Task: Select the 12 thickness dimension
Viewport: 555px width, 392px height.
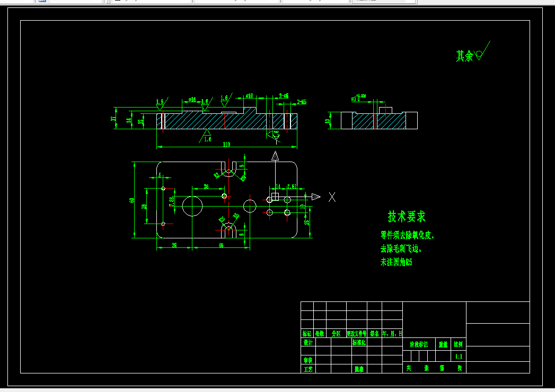Action: pyautogui.click(x=141, y=121)
